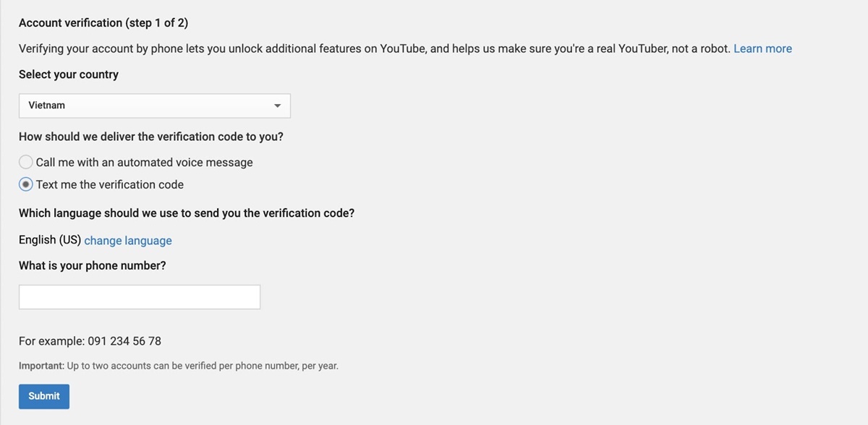Click the 'Verifying your account by phone' description
Image resolution: width=868 pixels, height=425 pixels.
coord(374,48)
